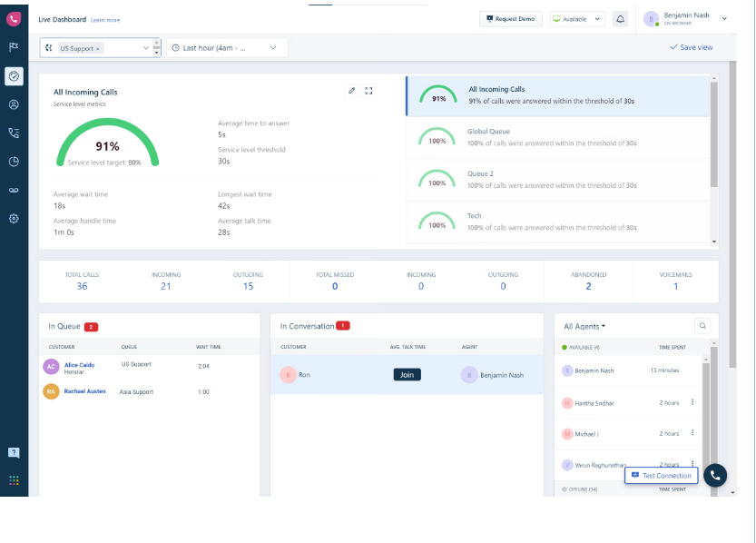Search agents using magnifier icon
This screenshot has height=543, width=756.
[702, 326]
